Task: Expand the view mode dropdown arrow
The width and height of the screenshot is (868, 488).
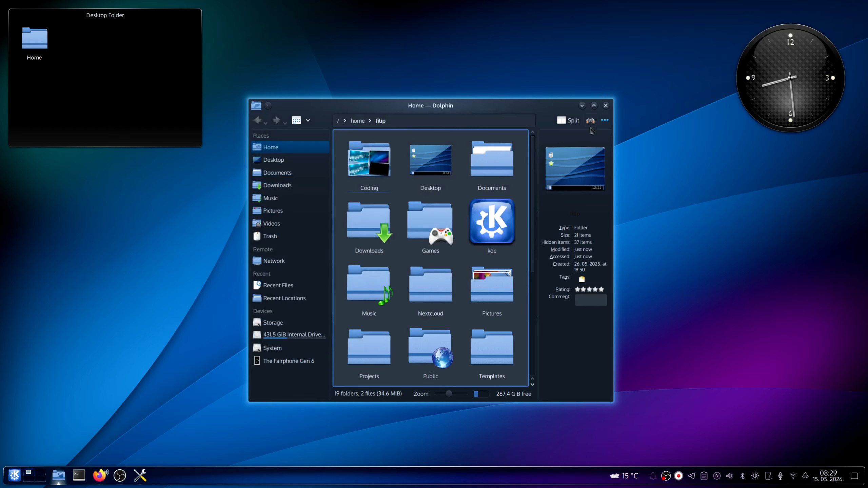Action: point(308,120)
